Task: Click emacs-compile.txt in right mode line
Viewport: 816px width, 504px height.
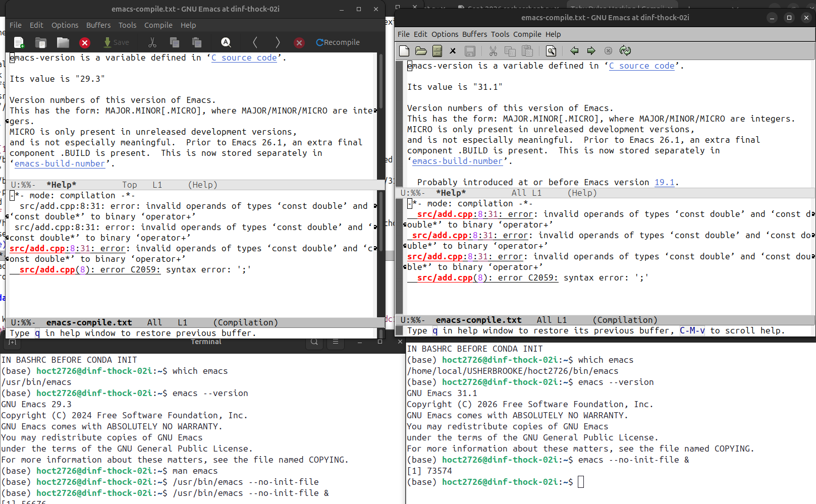Action: coord(479,320)
